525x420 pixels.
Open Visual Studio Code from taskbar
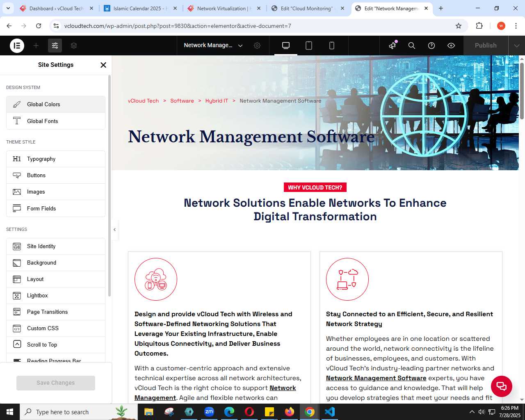click(330, 412)
